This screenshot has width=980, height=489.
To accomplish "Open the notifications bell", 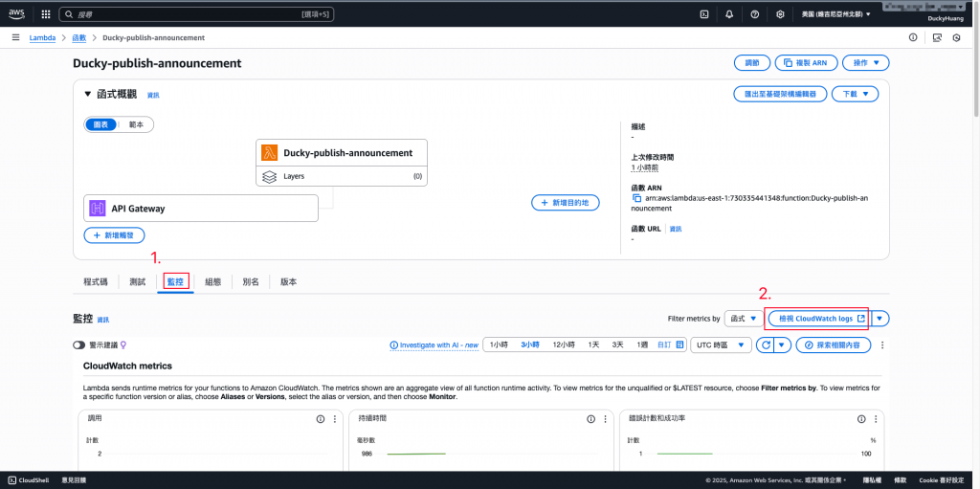I will click(x=729, y=13).
